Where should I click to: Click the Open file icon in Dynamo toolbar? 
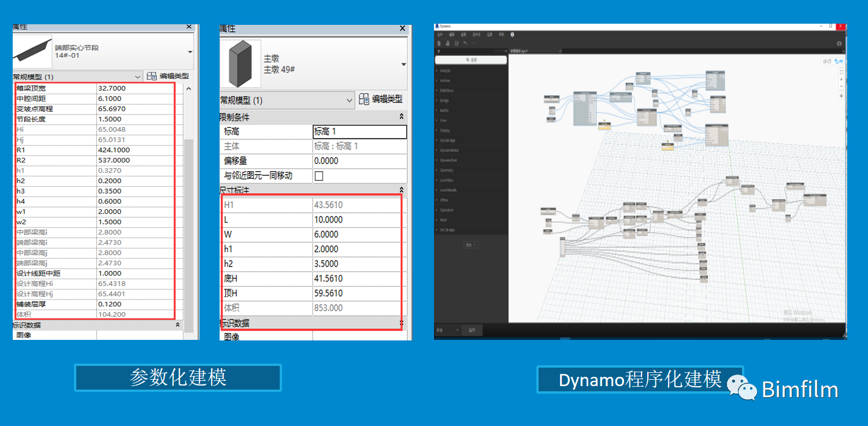[448, 43]
